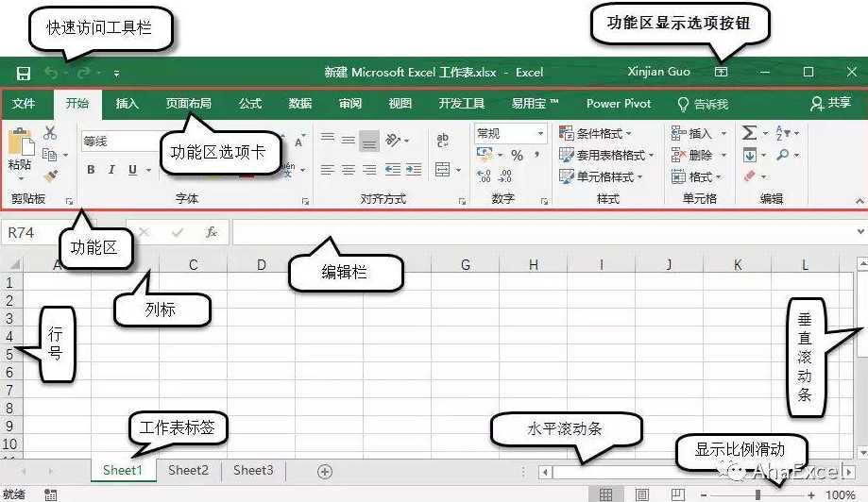868x502 pixels.
Task: Open Sort & Filter icon
Action: click(783, 133)
